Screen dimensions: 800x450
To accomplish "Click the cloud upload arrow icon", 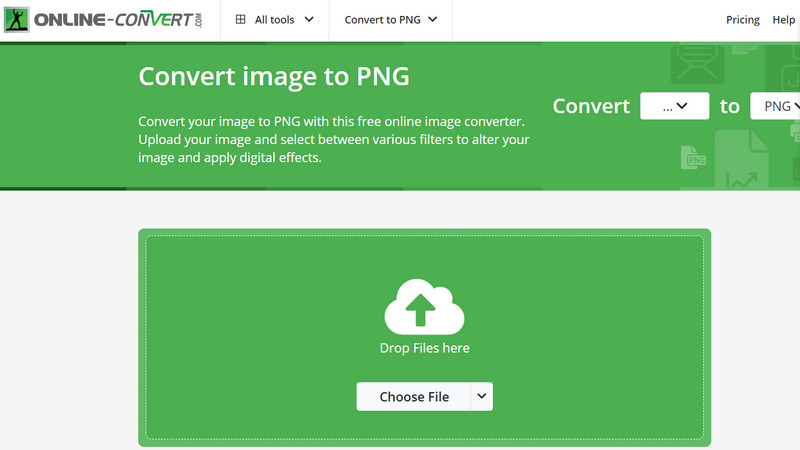I will coord(424,307).
